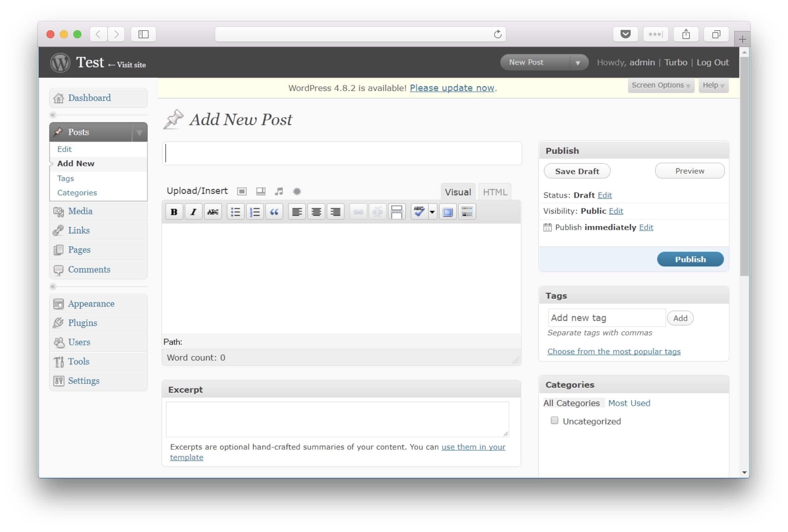Click the unordered bullet list icon
The height and width of the screenshot is (532, 788).
[x=235, y=212]
